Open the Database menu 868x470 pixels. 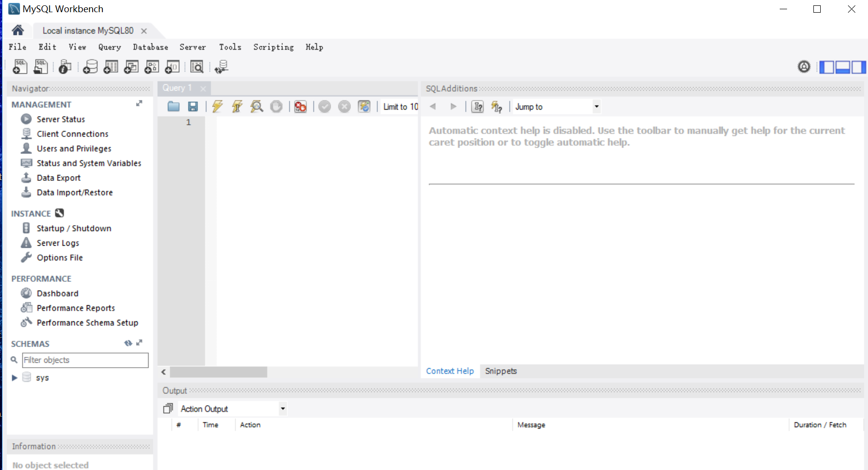click(151, 47)
